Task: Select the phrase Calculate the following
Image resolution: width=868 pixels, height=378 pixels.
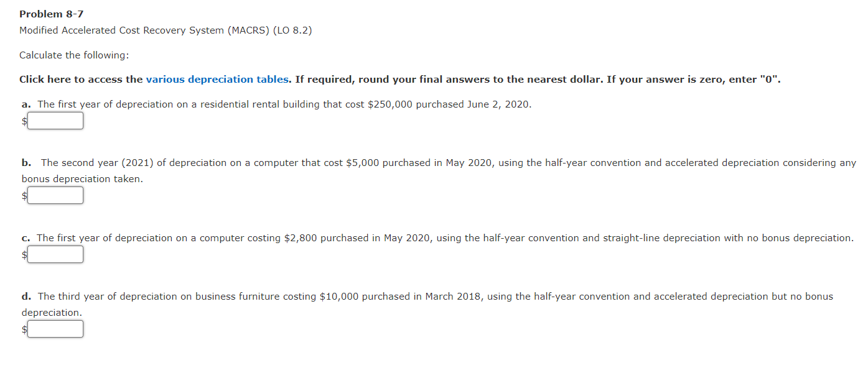Action: [73, 55]
